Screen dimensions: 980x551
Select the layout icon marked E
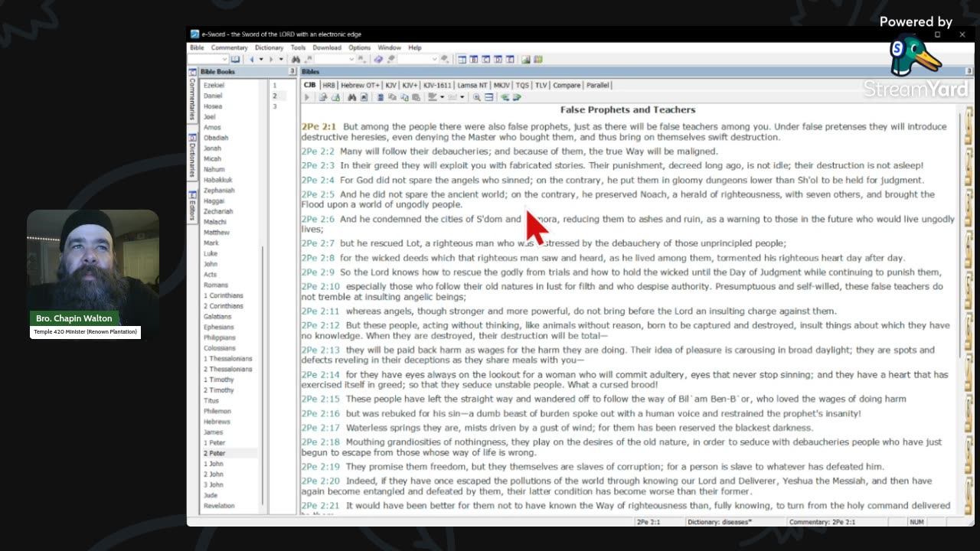tap(510, 59)
